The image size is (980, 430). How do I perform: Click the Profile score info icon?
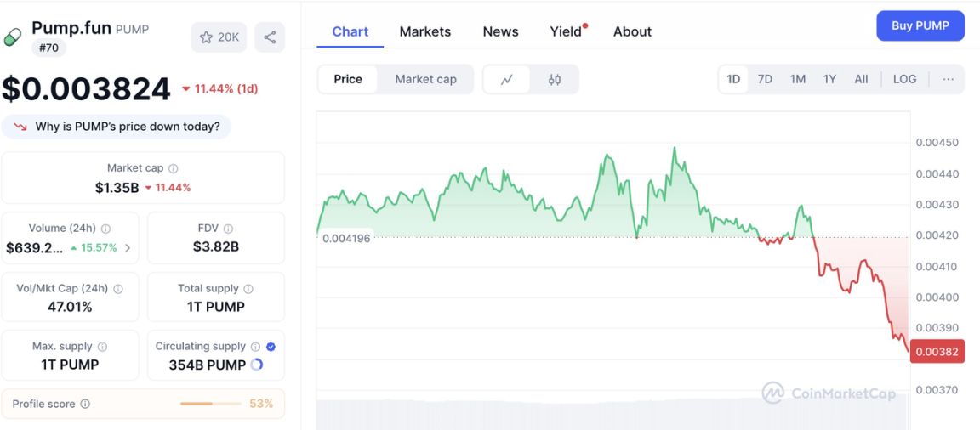[x=85, y=404]
